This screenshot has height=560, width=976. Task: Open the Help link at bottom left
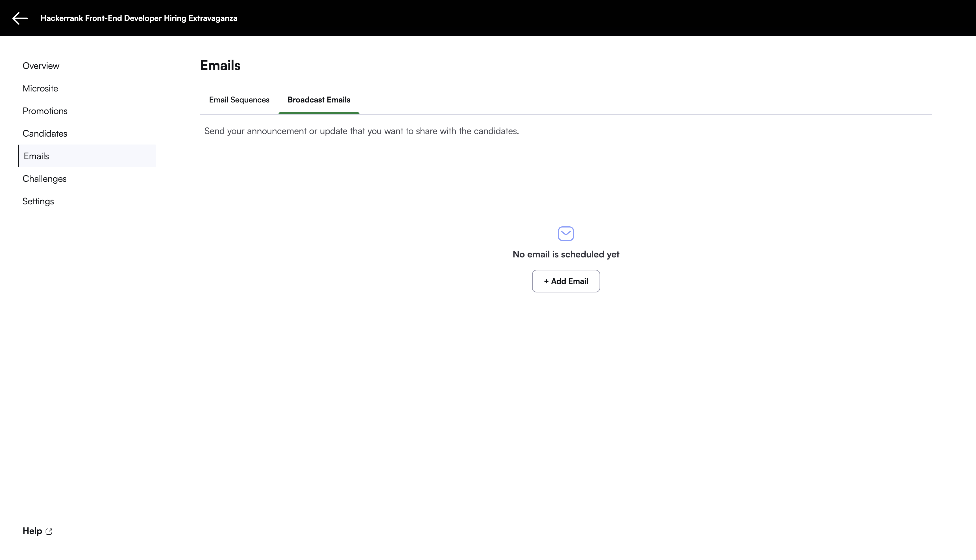pos(32,531)
